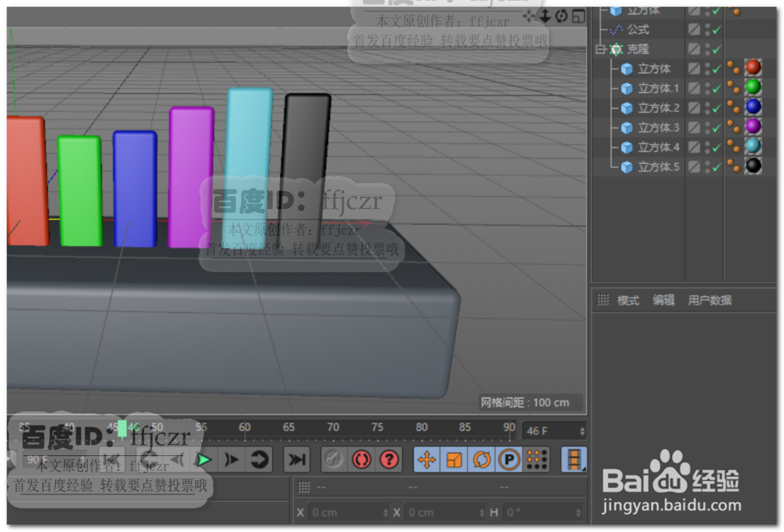Toggle rotation keyframe recording icon
This screenshot has height=532, width=784.
pyautogui.click(x=481, y=460)
